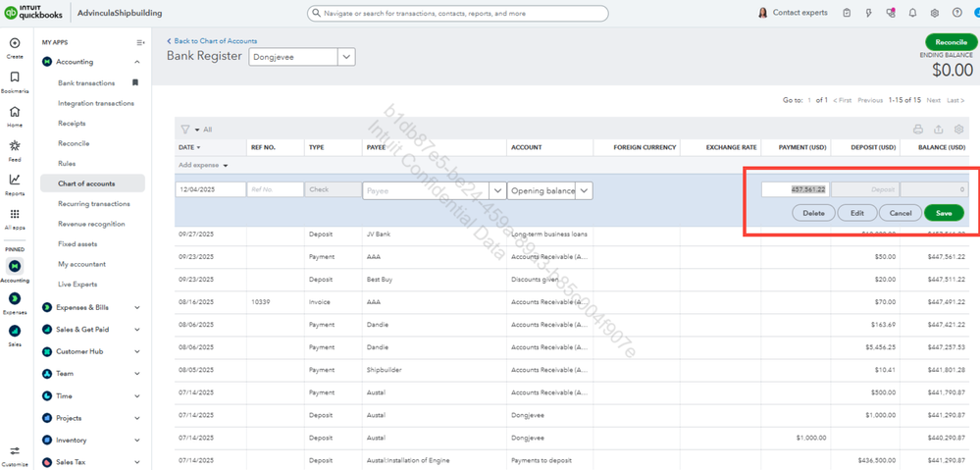Export the register using the upload icon
Screen dimensions: 980x470
[x=938, y=130]
